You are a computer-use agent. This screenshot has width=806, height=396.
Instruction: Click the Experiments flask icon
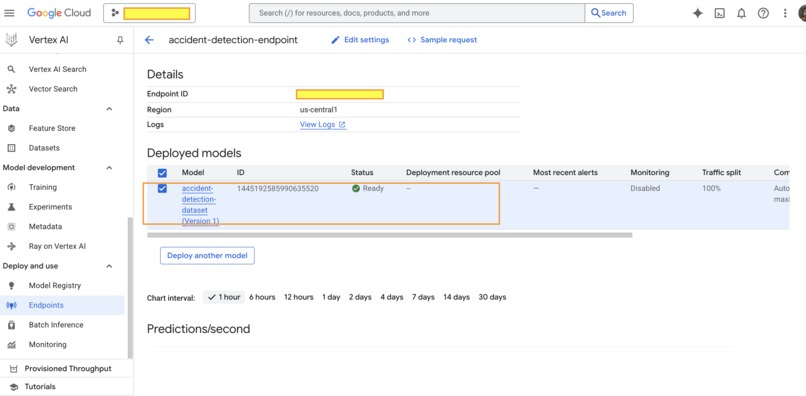[11, 207]
